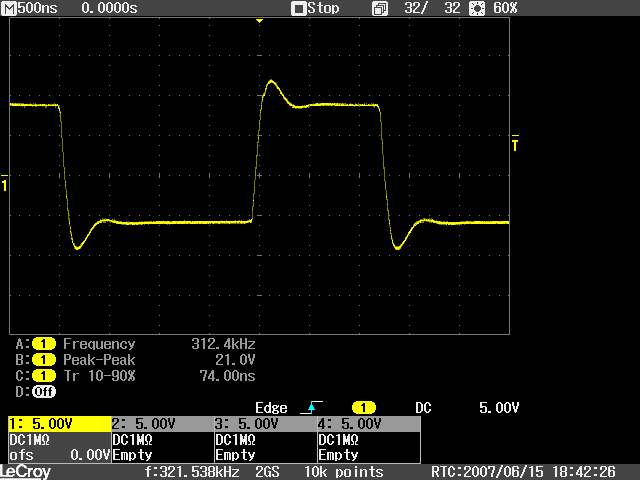Image resolution: width=640 pixels, height=480 pixels.
Task: Click the measurement B: label
Action: 22,360
